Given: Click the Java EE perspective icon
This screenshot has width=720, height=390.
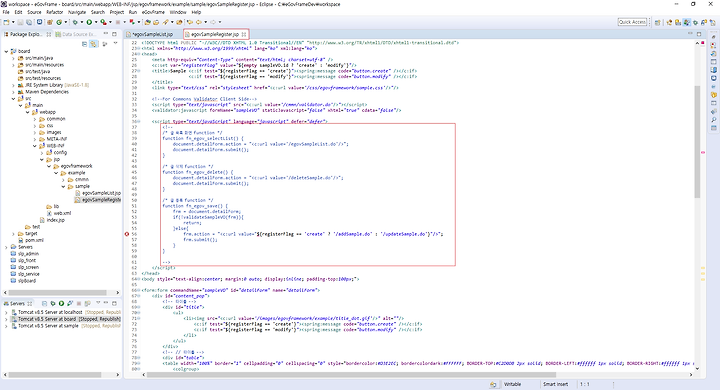Looking at the screenshot, I should tap(686, 22).
